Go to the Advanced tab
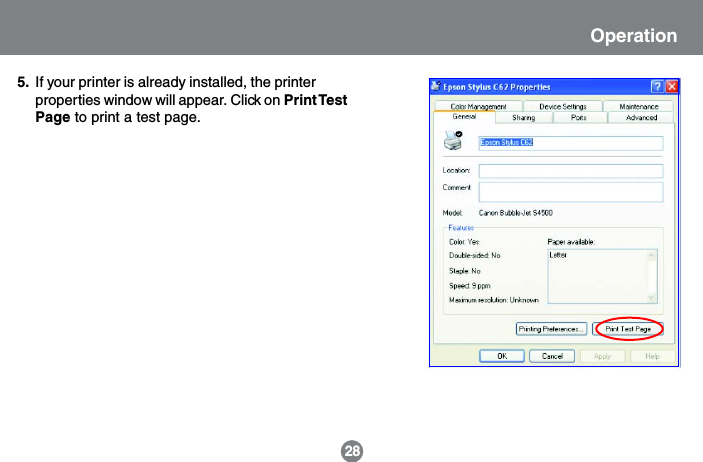The width and height of the screenshot is (703, 462). pos(641,118)
